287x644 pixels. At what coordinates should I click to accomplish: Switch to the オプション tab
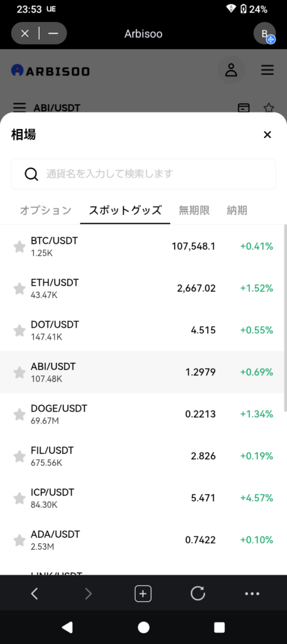point(45,211)
